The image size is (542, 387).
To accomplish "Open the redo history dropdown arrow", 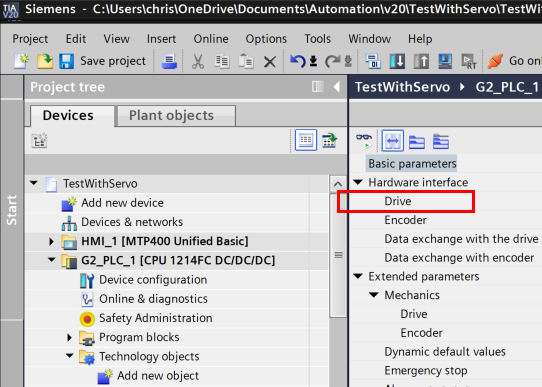I will coord(348,61).
